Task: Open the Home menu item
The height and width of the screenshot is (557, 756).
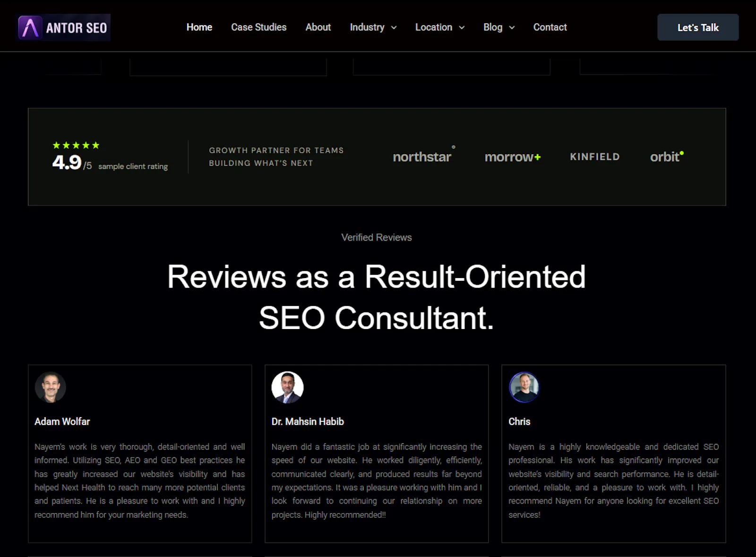Action: click(x=199, y=27)
